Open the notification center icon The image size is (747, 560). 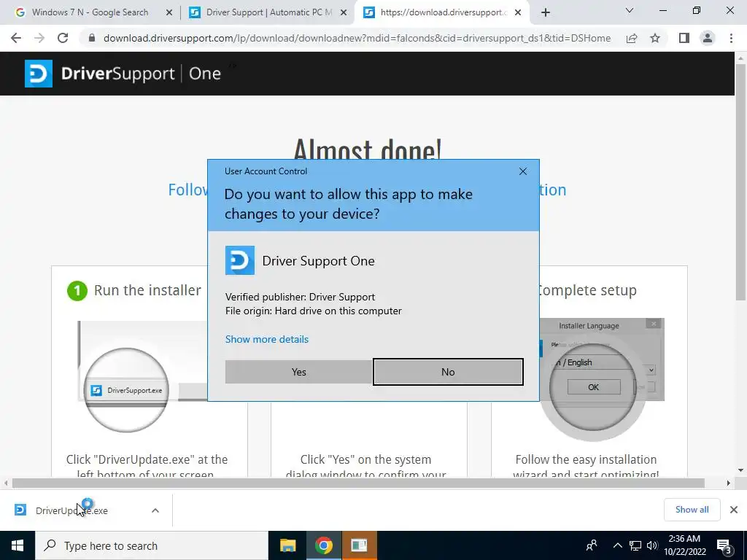tap(724, 545)
